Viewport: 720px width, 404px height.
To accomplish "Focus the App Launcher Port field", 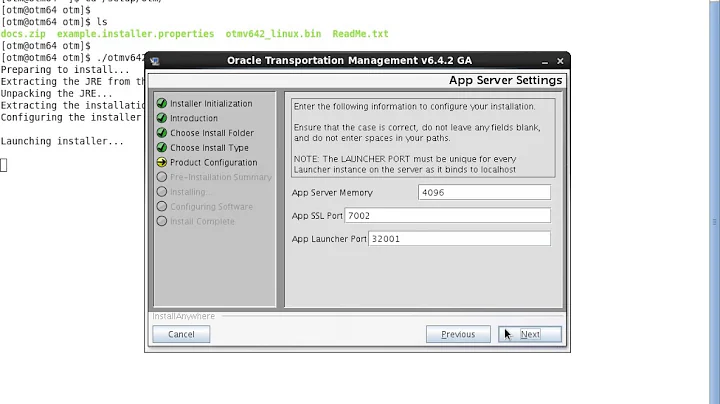I will tap(459, 238).
